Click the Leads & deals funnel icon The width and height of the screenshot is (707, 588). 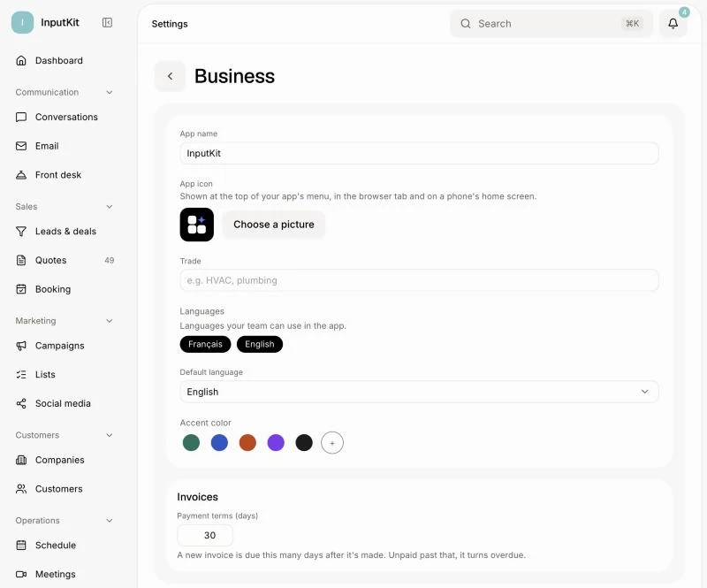(x=21, y=231)
